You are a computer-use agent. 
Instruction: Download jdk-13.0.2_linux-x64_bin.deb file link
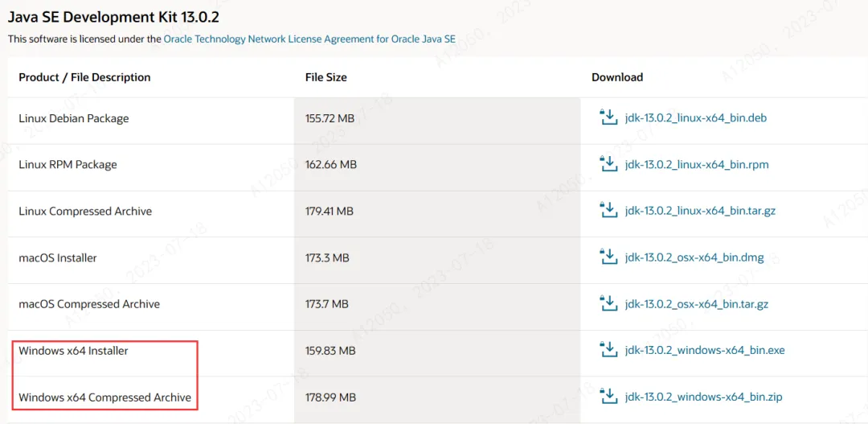(695, 118)
